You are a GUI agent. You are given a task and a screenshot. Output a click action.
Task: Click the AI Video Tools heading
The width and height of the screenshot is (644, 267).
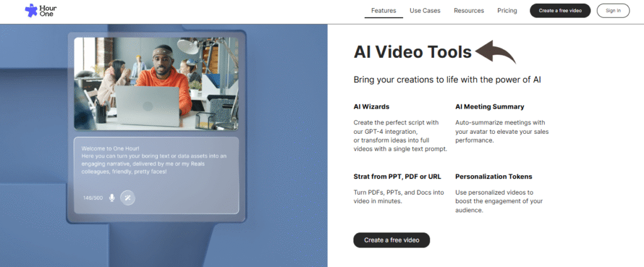click(x=413, y=52)
